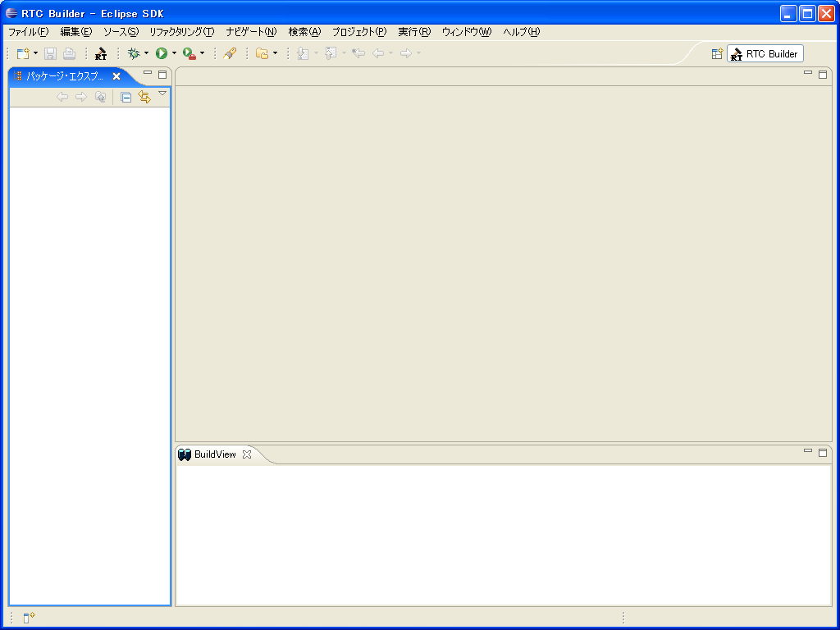
Task: Click the fast view icon in bottom-left corner
Action: 27,617
